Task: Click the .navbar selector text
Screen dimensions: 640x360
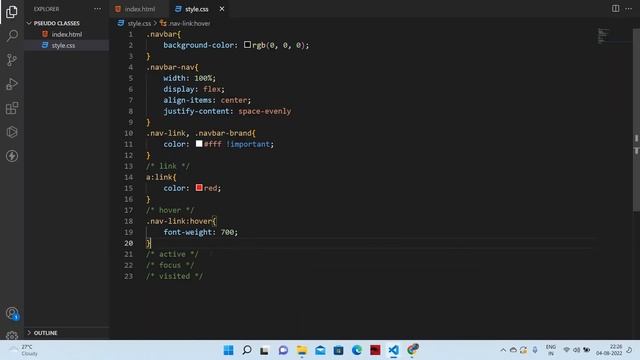Action: [x=163, y=34]
